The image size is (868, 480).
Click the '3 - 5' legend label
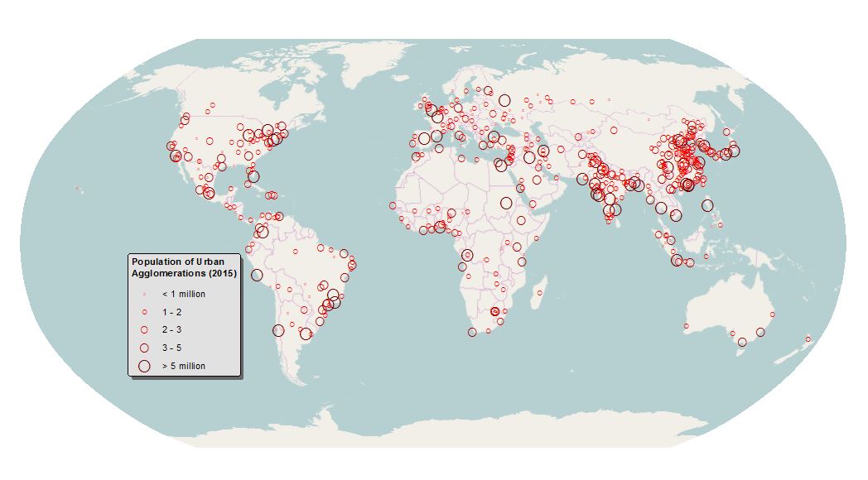pyautogui.click(x=171, y=348)
